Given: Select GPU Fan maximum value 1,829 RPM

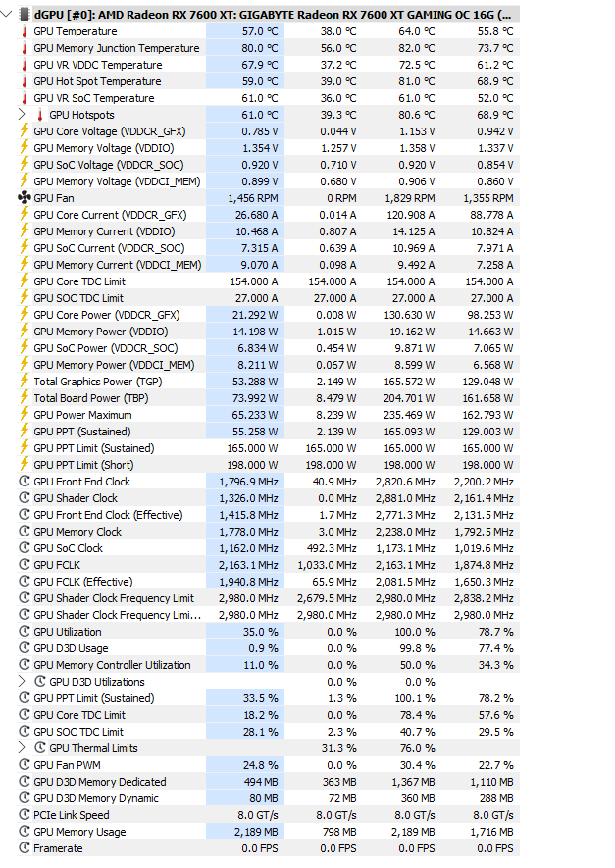Looking at the screenshot, I should 410,197.
